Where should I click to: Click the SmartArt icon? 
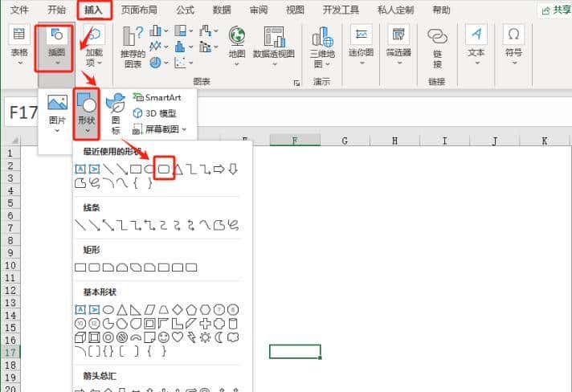157,97
